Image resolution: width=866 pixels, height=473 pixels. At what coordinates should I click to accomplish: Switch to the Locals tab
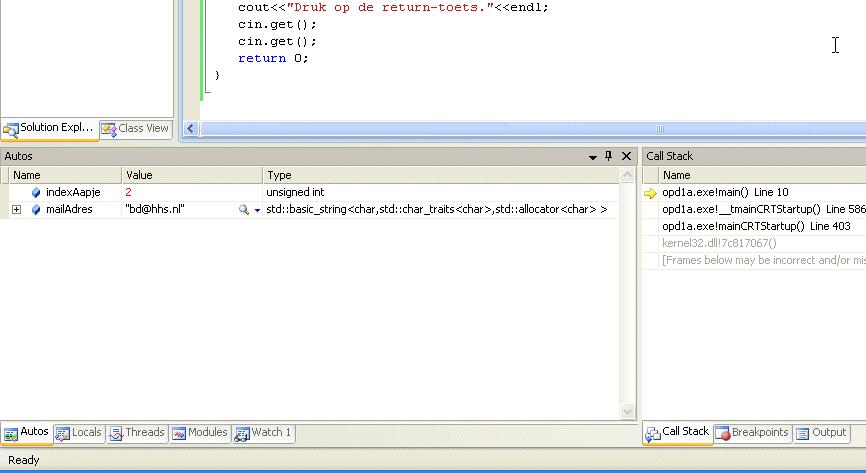78,433
